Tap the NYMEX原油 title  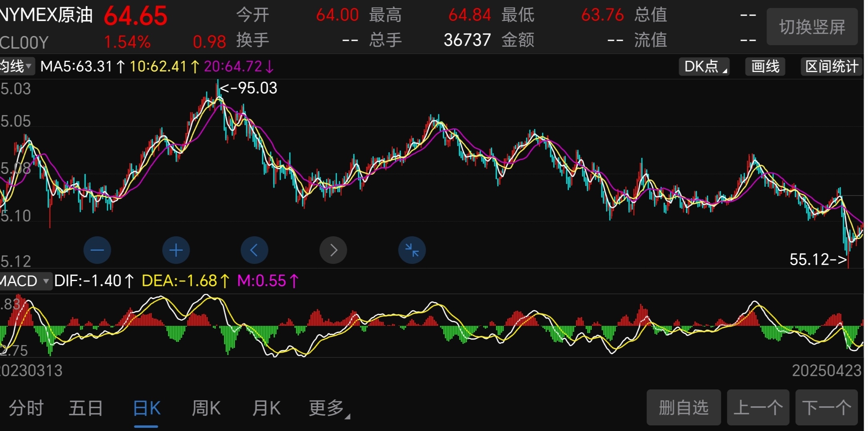pos(46,15)
